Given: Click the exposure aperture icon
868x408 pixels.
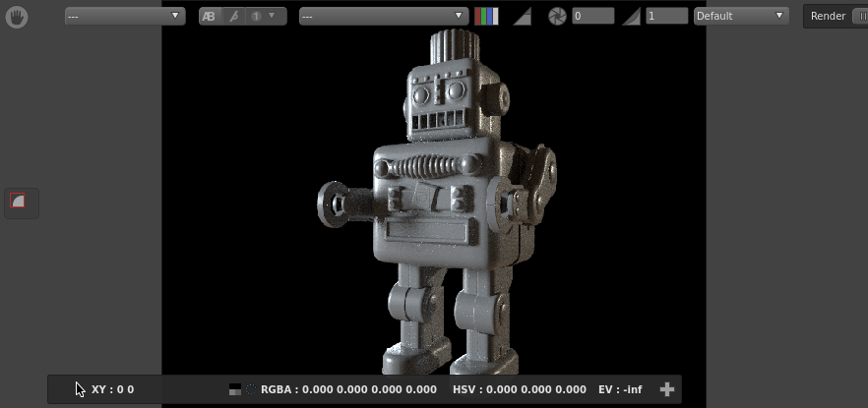Looking at the screenshot, I should point(557,17).
